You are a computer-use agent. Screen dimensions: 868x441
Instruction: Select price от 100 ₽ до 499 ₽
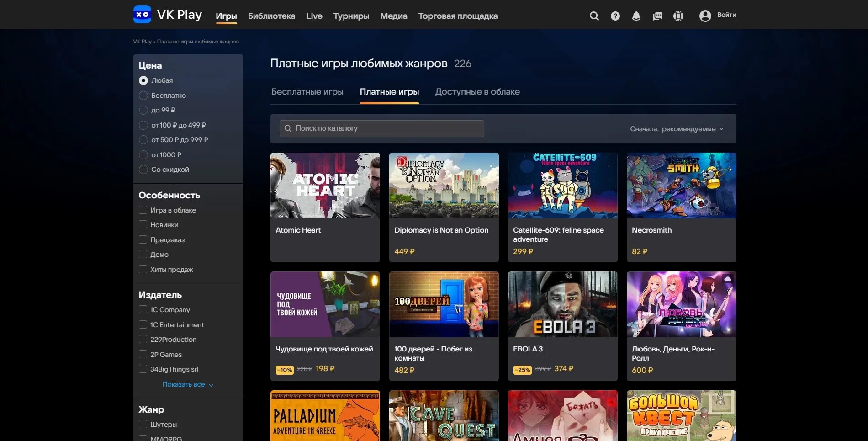[143, 125]
